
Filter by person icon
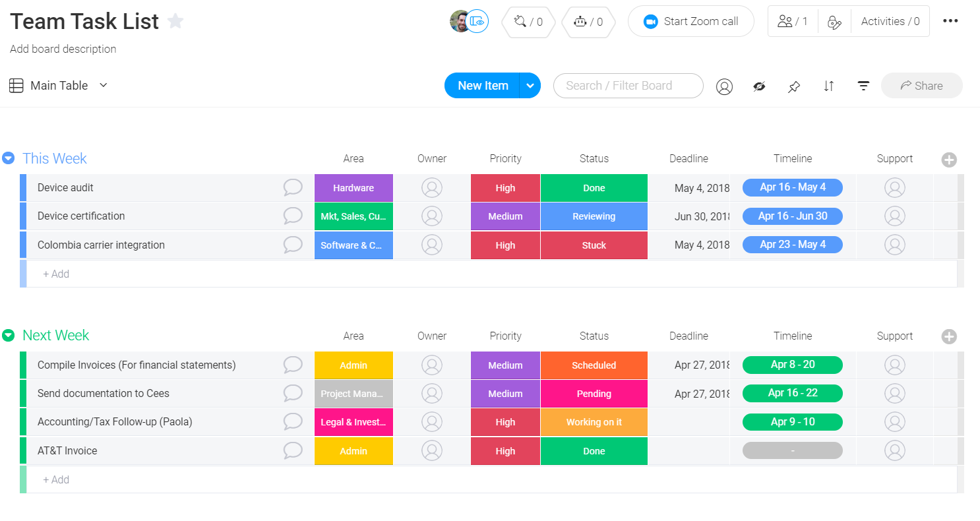[x=724, y=86]
